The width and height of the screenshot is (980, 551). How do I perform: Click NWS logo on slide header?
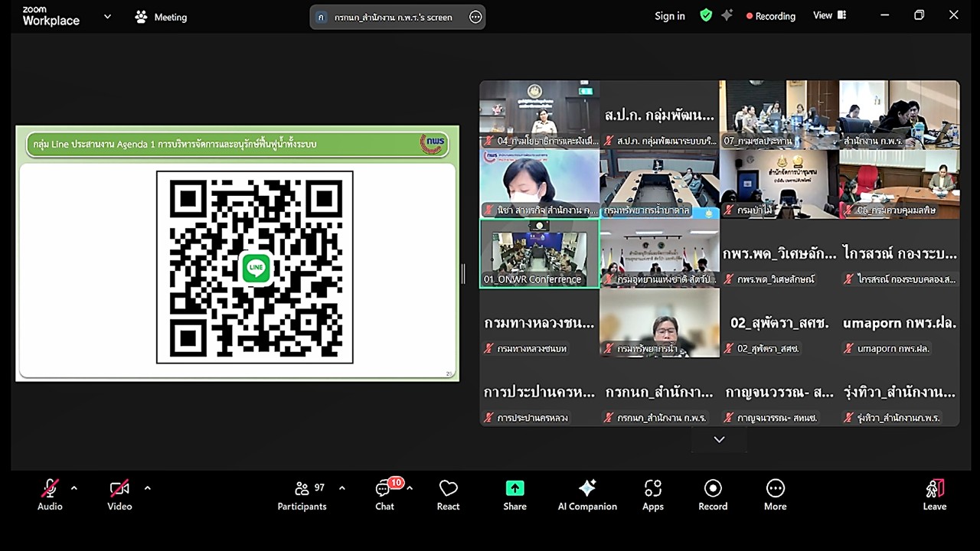click(x=433, y=144)
